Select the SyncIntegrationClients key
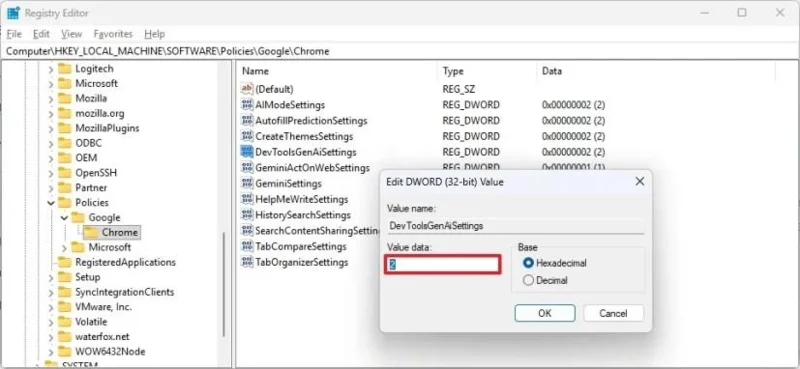This screenshot has width=800, height=369. (x=124, y=292)
